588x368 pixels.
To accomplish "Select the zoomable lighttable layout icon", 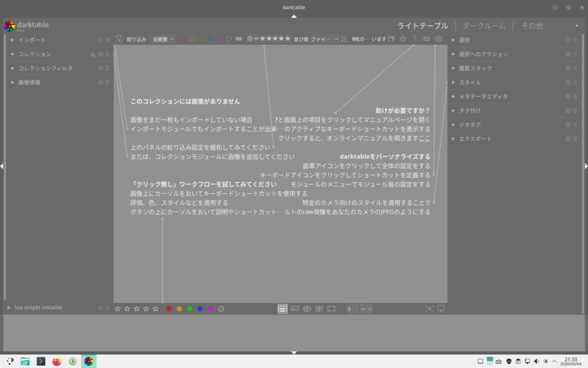I will (295, 309).
